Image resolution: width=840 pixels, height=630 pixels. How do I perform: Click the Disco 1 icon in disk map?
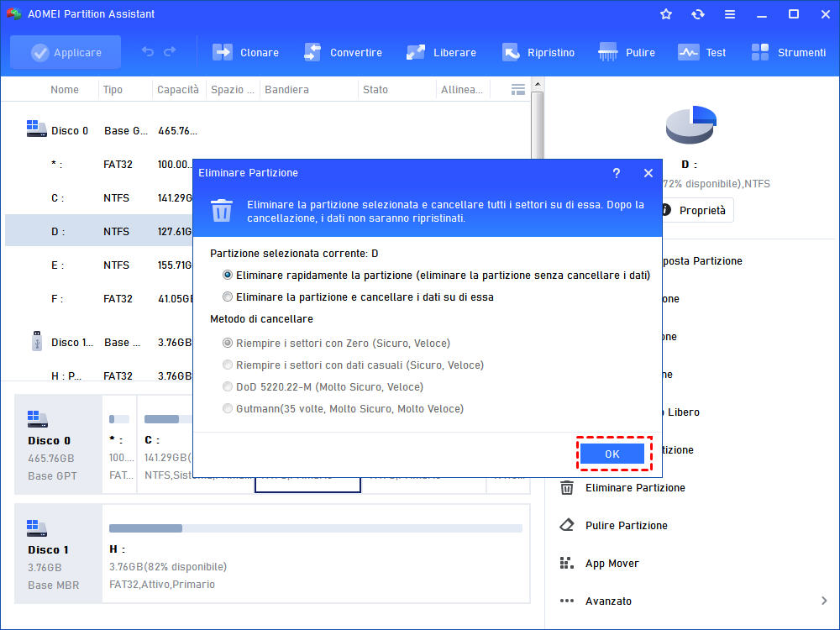[37, 528]
